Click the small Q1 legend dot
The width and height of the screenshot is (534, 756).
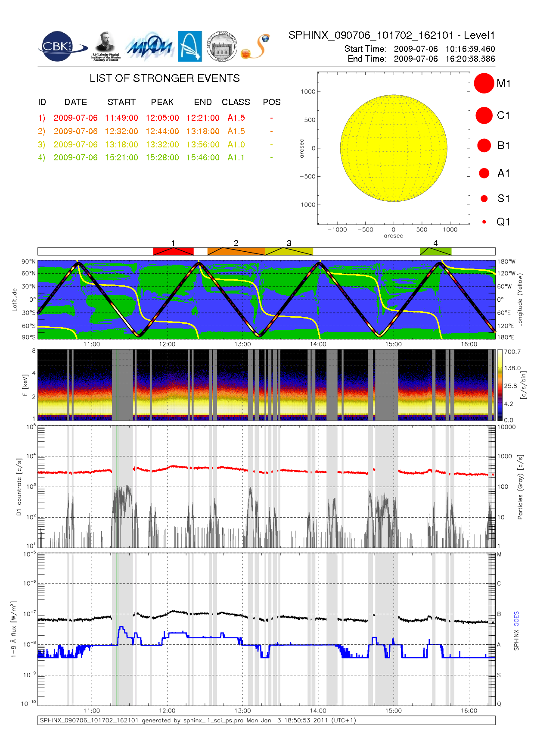484,222
